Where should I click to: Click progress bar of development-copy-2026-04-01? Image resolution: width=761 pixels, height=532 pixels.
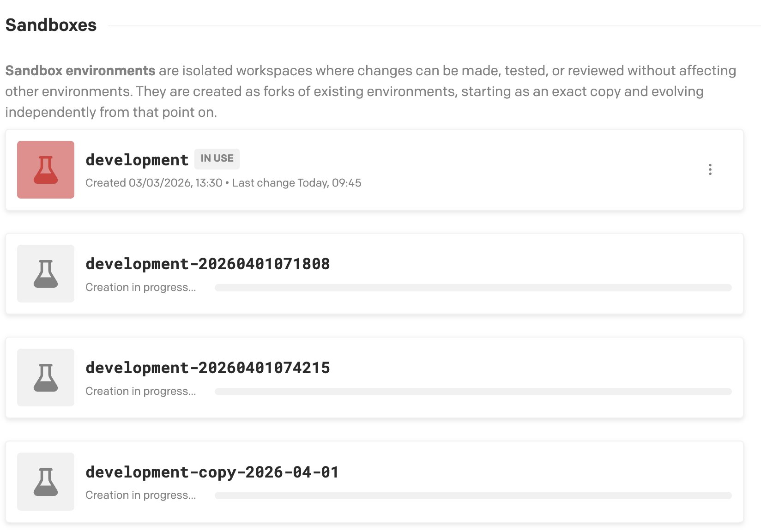pyautogui.click(x=473, y=496)
